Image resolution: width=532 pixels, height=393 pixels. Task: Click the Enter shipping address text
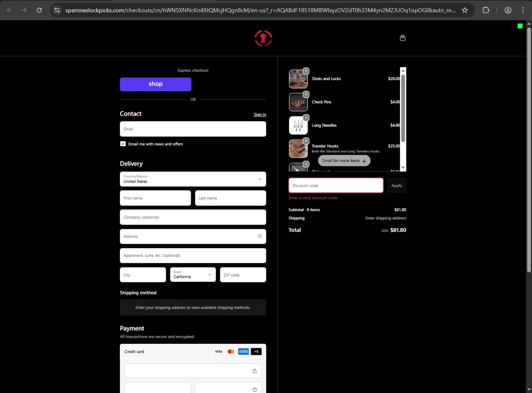point(386,218)
